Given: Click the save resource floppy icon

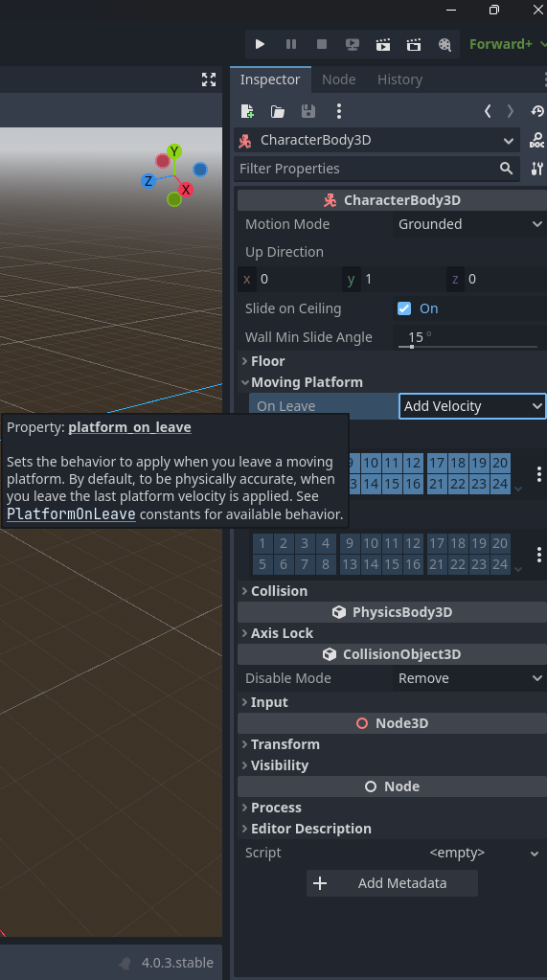Looking at the screenshot, I should [x=308, y=111].
